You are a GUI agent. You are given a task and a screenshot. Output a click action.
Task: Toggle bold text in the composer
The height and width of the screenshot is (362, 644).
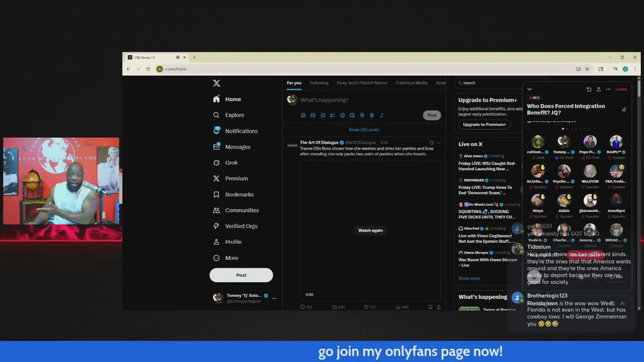pos(372,115)
